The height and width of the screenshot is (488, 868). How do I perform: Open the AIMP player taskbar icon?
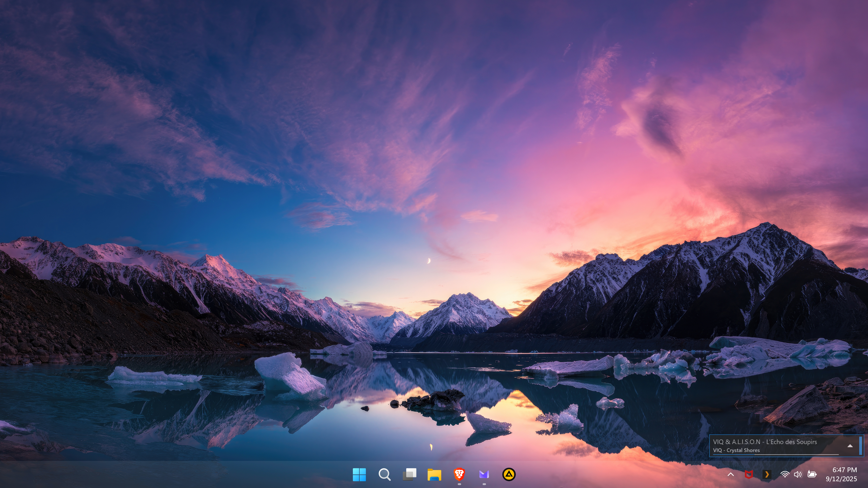(x=509, y=474)
